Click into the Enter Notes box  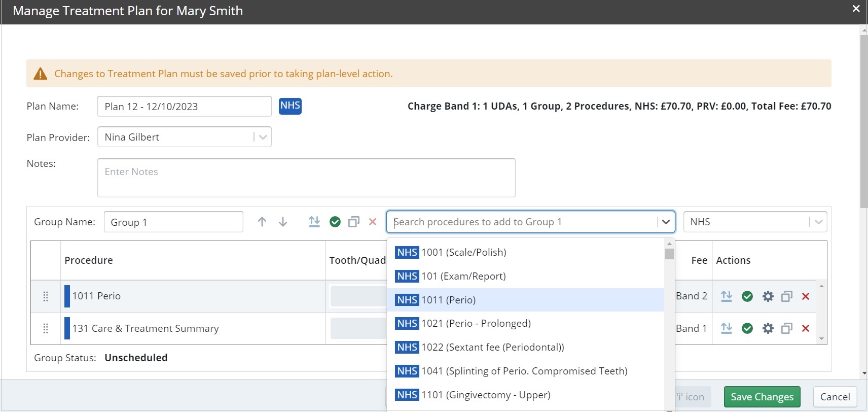[x=306, y=178]
